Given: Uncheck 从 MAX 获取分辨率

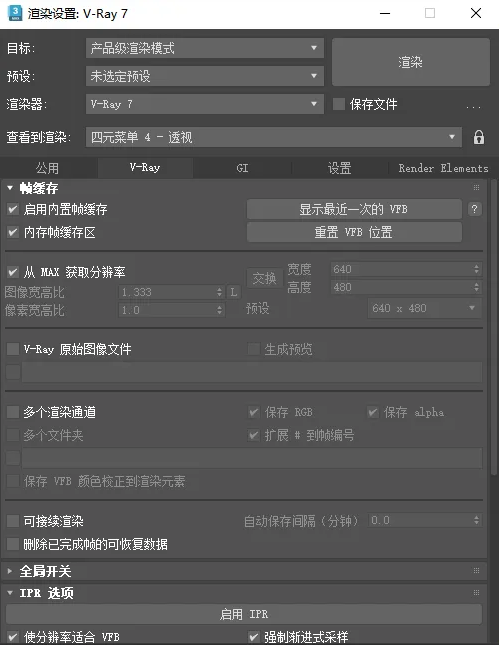Looking at the screenshot, I should coord(13,272).
